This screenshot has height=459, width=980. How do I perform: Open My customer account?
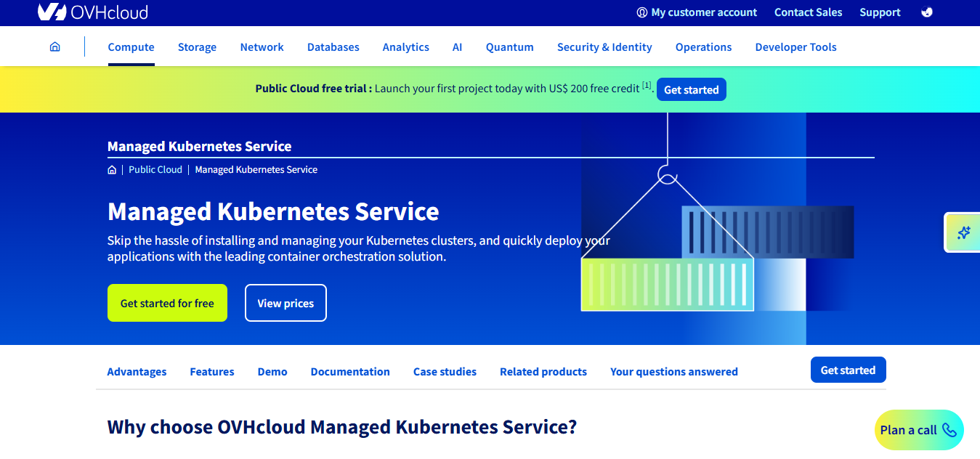coord(697,12)
